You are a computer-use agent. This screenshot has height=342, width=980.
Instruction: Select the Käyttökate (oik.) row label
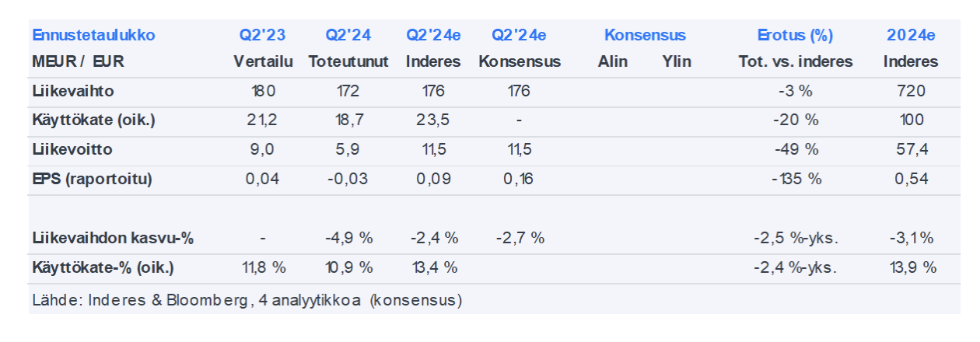[92, 120]
